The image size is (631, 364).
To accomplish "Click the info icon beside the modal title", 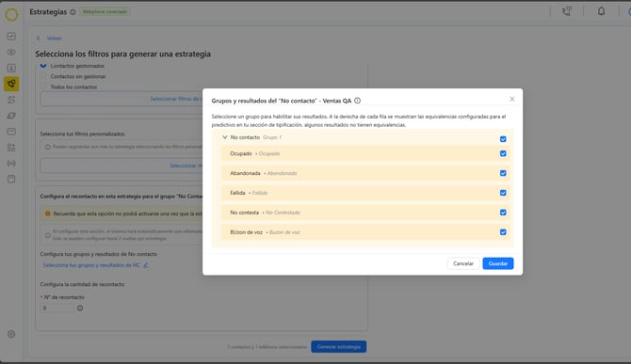I will (x=357, y=101).
